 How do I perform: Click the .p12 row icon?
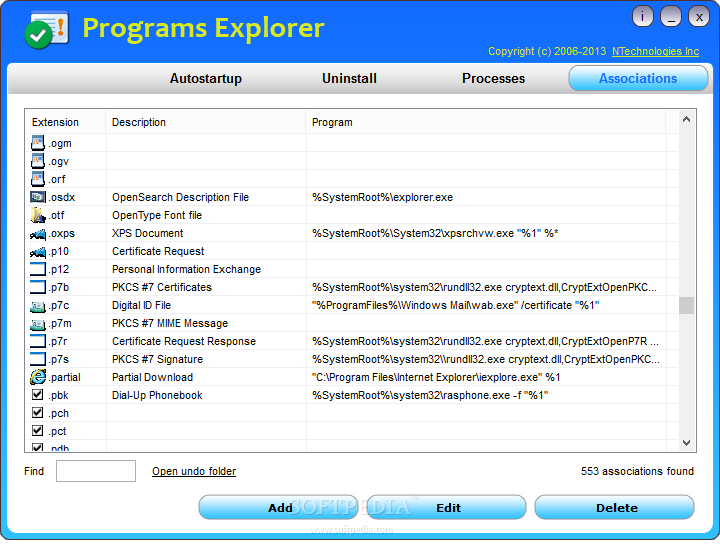[38, 269]
